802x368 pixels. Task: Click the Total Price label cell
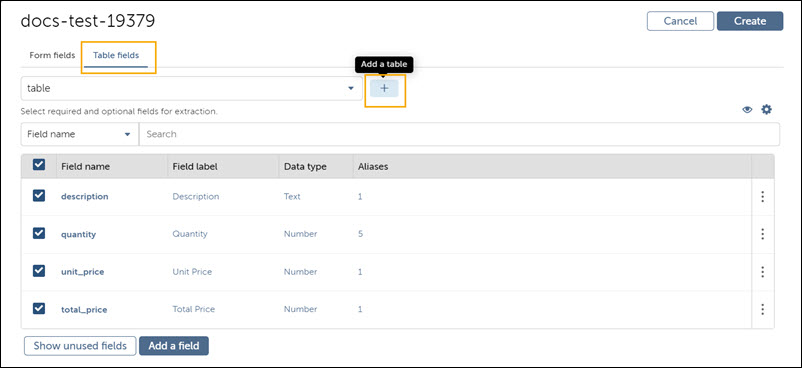click(194, 309)
